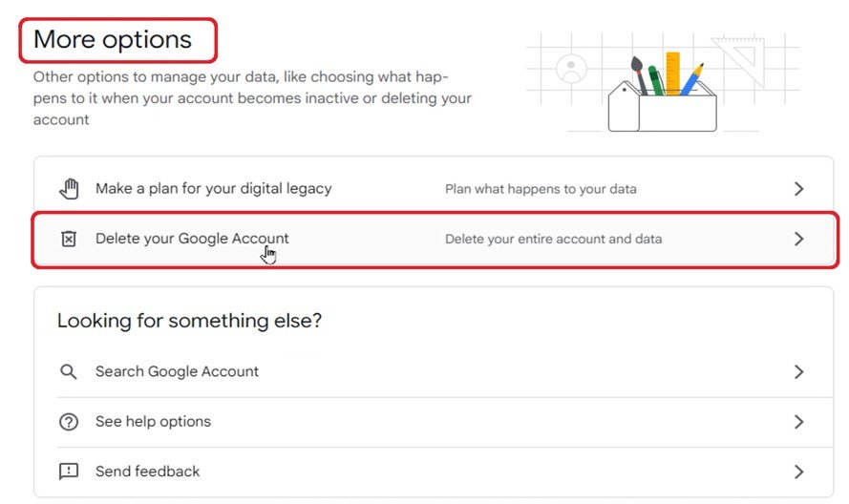This screenshot has height=504, width=849.
Task: Click 'Delete your entire account and data' description
Action: point(553,239)
